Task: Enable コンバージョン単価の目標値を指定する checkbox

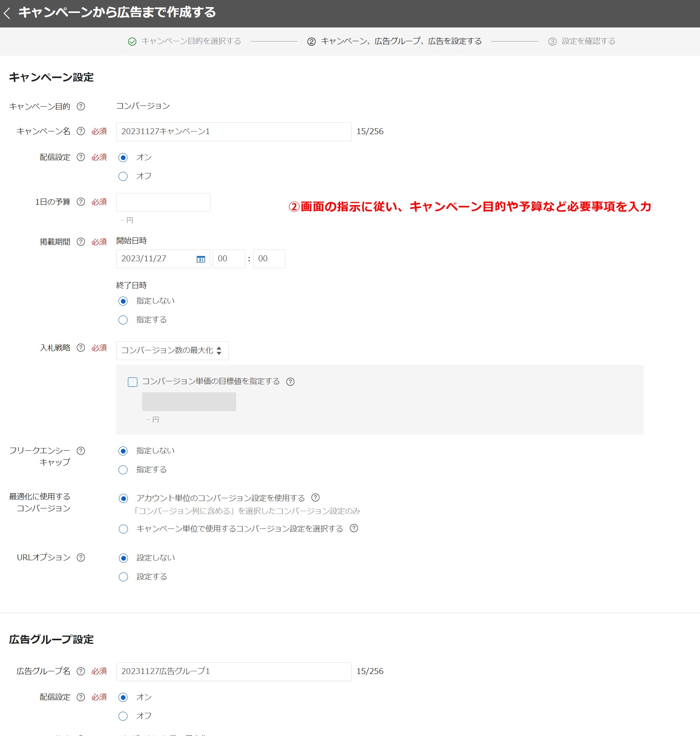Action: (x=132, y=381)
